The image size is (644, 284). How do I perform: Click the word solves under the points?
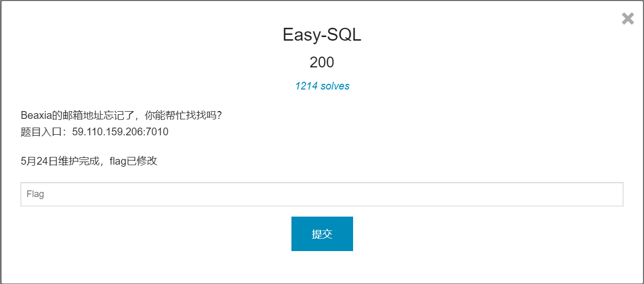pyautogui.click(x=335, y=86)
